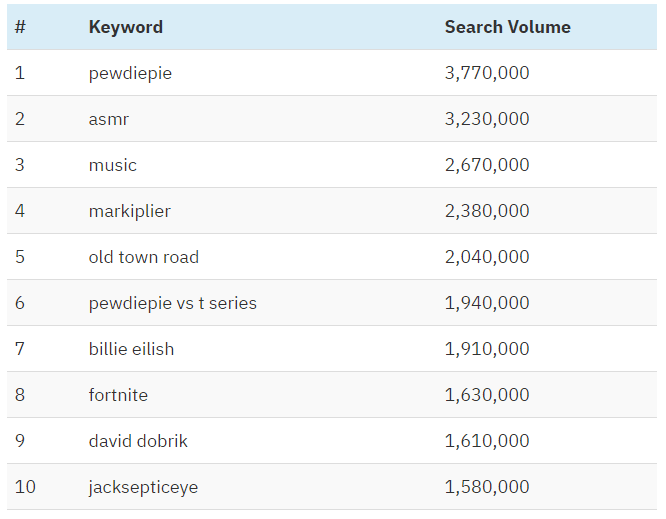Image resolution: width=666 pixels, height=519 pixels.
Task: Click the search volume value 1,940,000
Action: pos(487,303)
